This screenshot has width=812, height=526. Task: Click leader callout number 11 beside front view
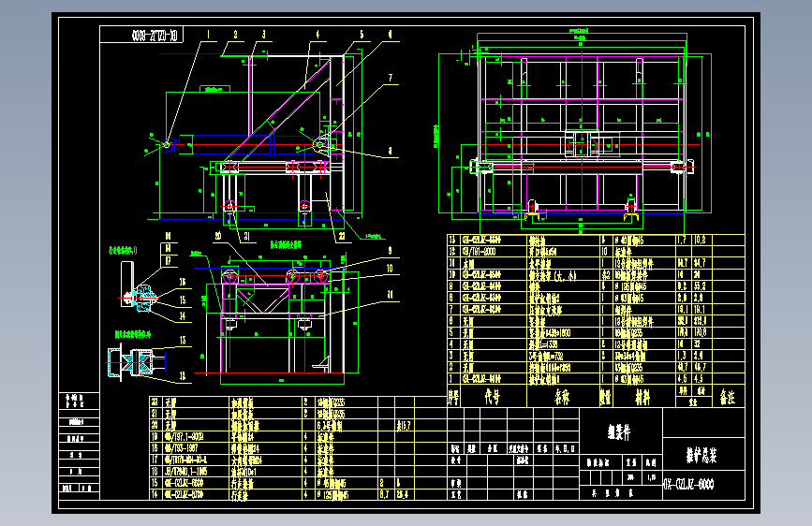(x=390, y=295)
